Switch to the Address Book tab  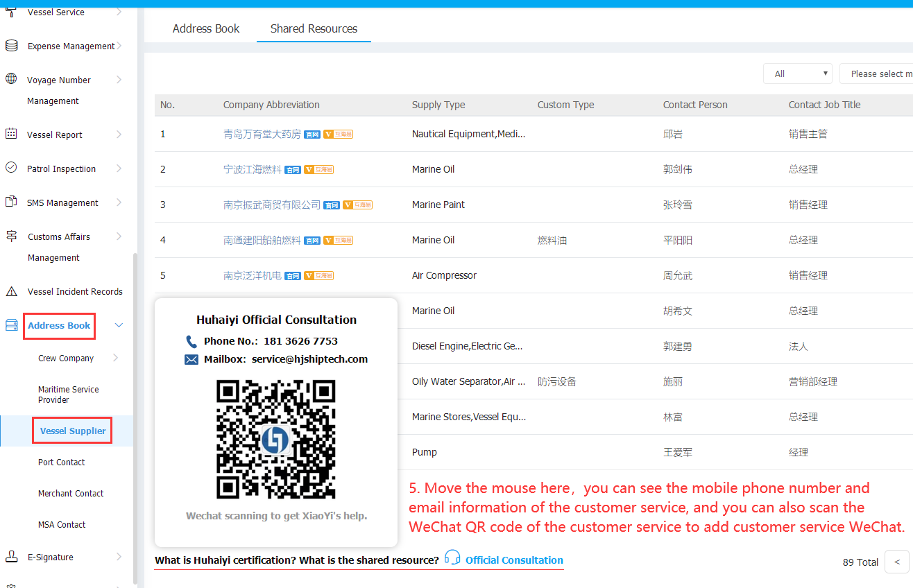206,28
